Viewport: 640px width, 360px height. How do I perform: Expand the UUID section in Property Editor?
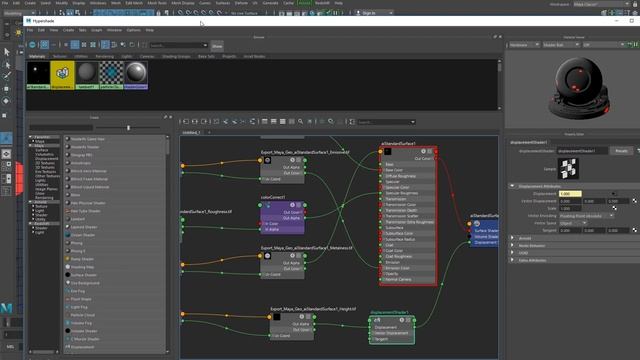point(512,253)
